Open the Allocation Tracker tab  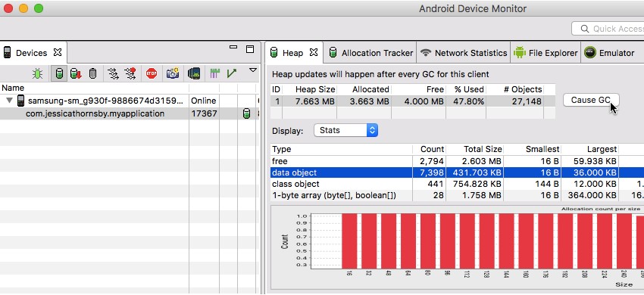point(371,53)
